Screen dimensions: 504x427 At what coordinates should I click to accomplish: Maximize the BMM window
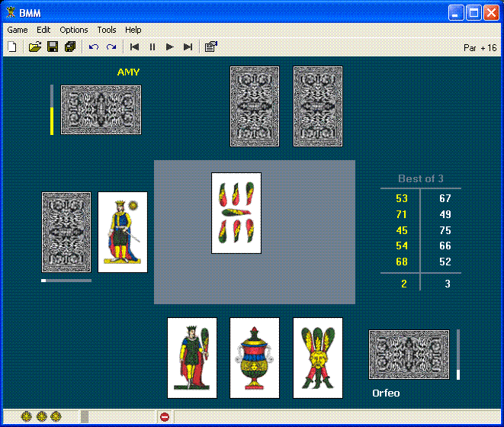click(474, 13)
